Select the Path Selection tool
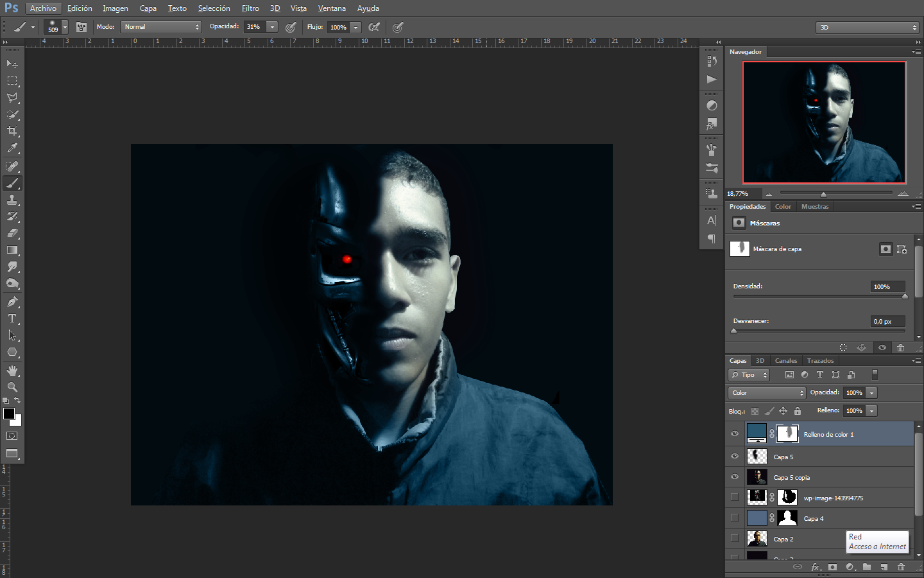The image size is (924, 578). click(x=12, y=335)
